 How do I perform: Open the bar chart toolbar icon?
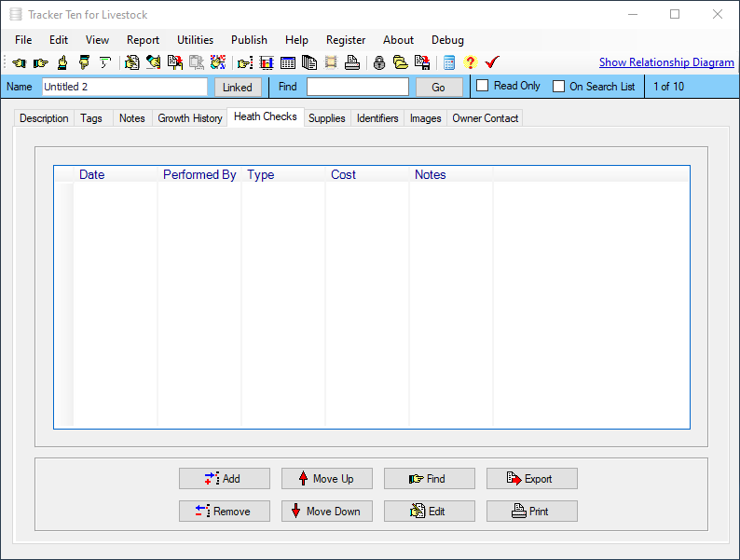pos(267,62)
